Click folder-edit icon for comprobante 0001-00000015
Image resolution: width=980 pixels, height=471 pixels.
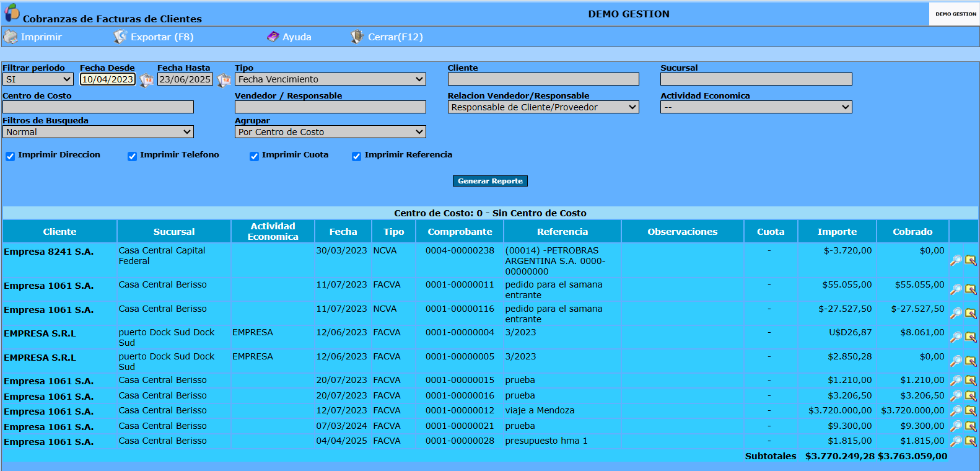(971, 381)
